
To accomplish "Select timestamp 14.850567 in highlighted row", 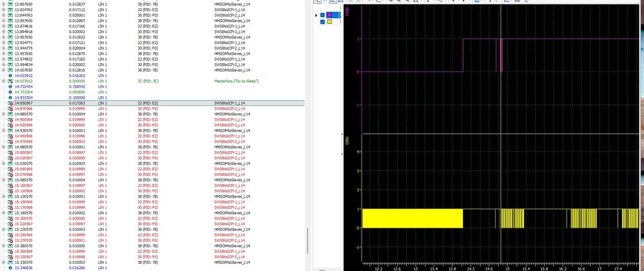I will pos(24,103).
